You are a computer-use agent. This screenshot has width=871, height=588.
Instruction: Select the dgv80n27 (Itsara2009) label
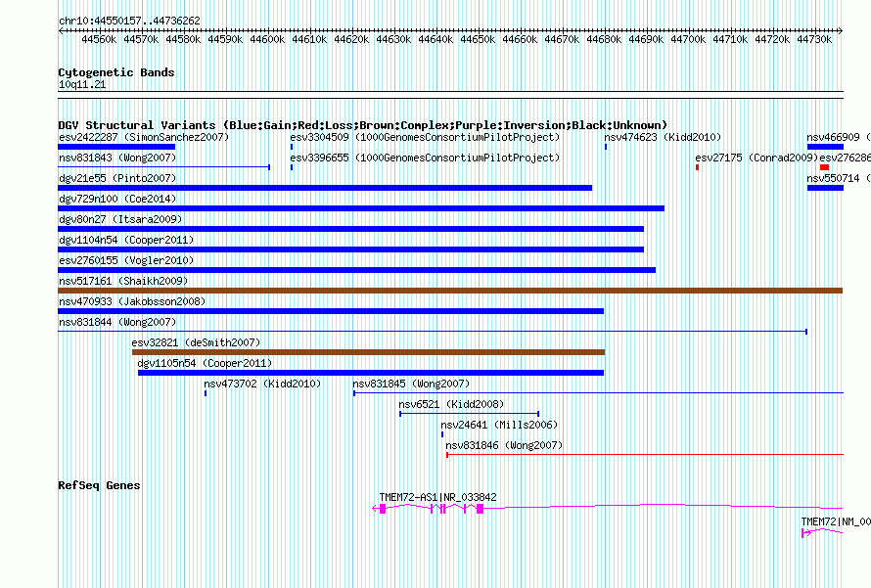coord(120,219)
